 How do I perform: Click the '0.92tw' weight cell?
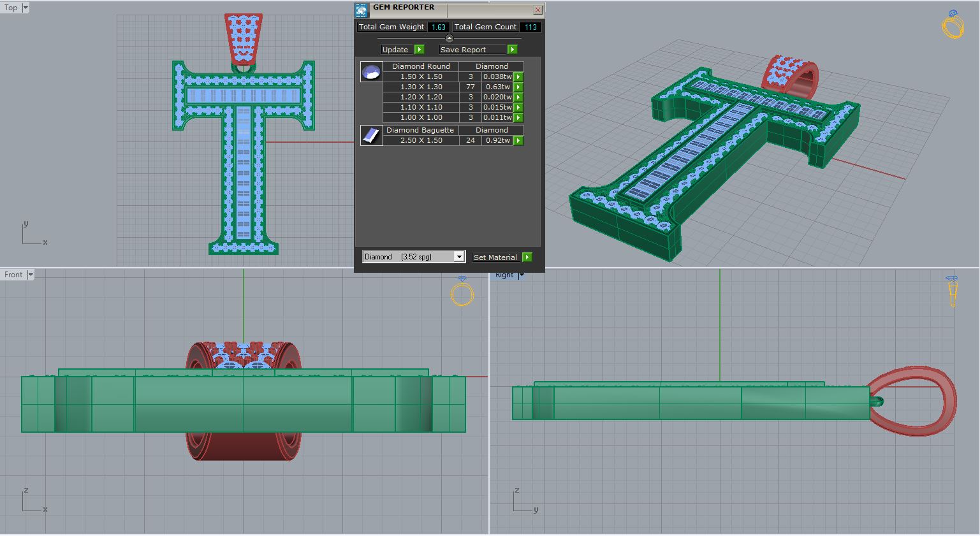coord(498,140)
